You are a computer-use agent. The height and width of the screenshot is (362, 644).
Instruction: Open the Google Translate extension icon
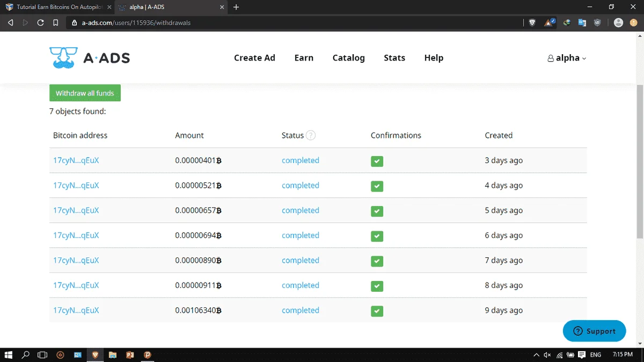pos(582,23)
